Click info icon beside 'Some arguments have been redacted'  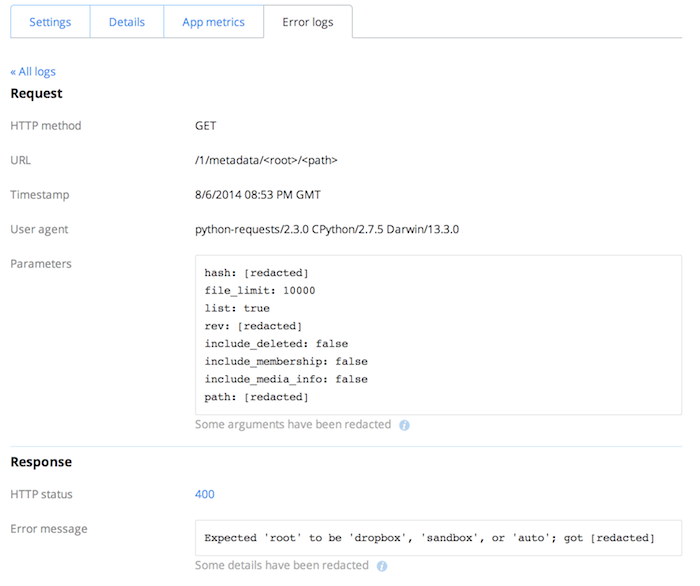coord(405,425)
